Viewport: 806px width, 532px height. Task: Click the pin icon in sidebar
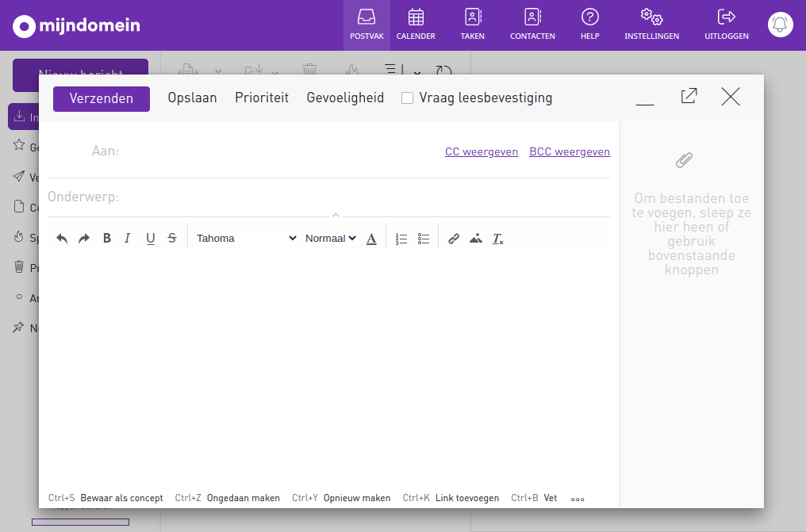(x=19, y=327)
